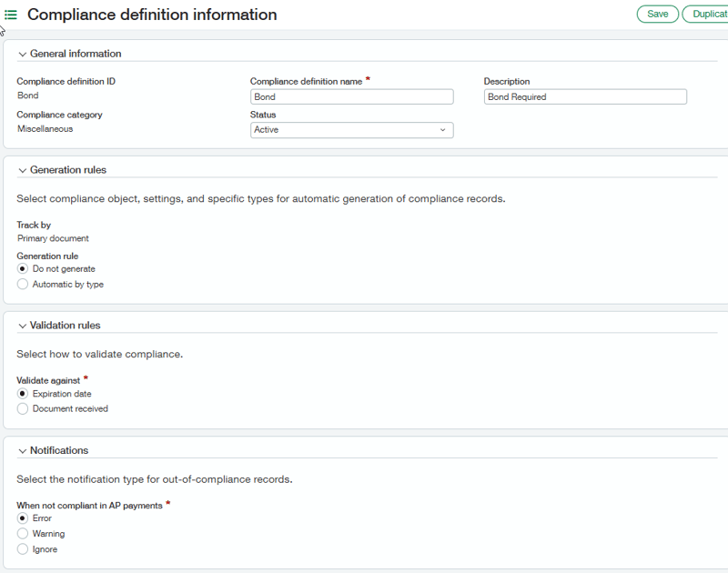Click the Description input field
Screen dimensions: 728x573
584,97
